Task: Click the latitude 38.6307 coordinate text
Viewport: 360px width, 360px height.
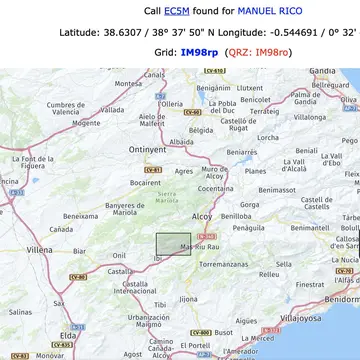Action: tap(122, 32)
